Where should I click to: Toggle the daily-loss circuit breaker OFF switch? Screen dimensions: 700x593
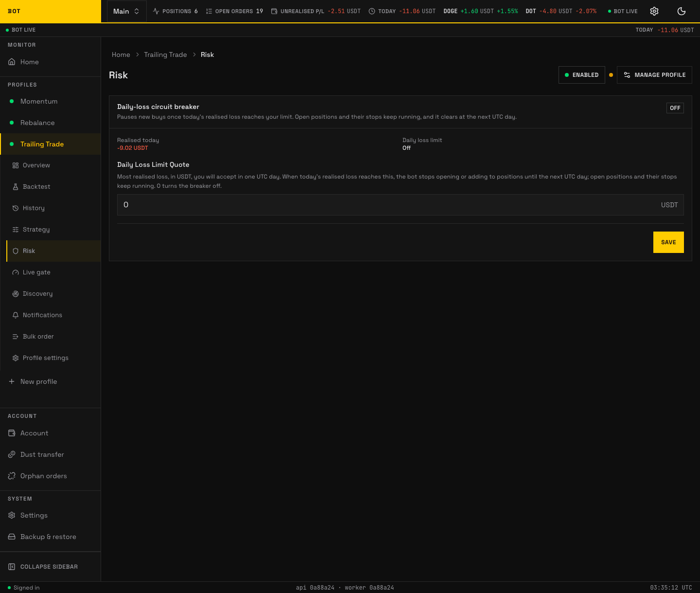tap(675, 108)
